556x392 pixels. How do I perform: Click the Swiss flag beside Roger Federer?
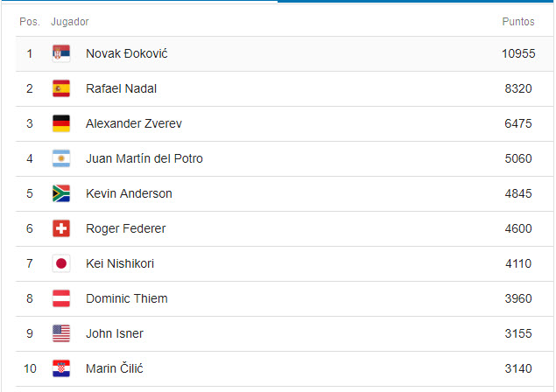pyautogui.click(x=61, y=228)
